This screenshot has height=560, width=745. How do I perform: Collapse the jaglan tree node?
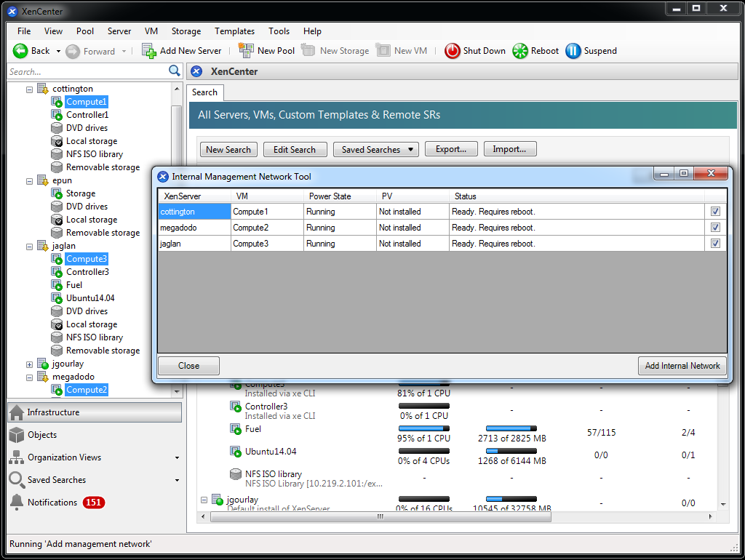(29, 247)
